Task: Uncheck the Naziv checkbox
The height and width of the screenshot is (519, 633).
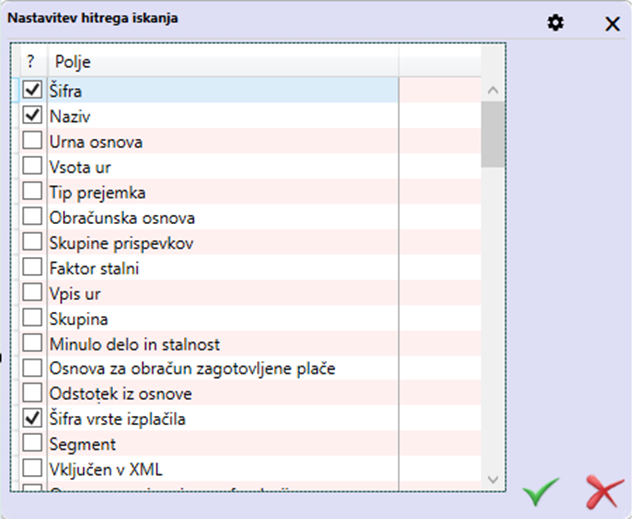Action: (32, 116)
